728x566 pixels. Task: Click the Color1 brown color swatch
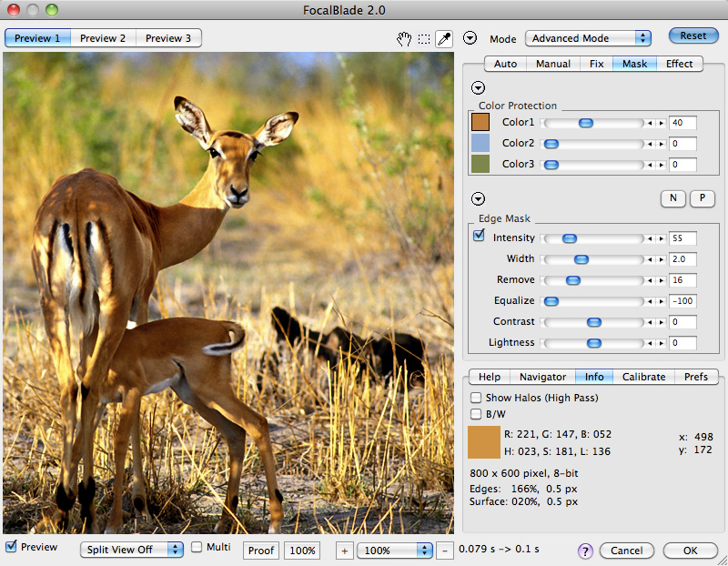pos(480,122)
